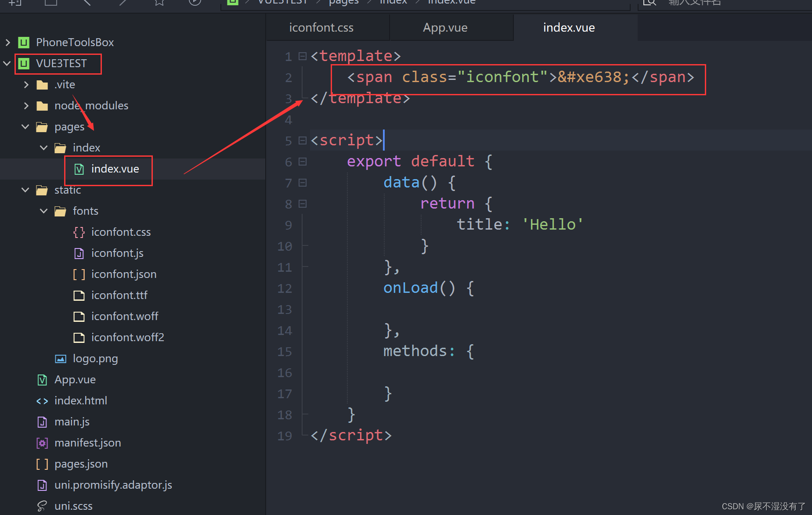The height and width of the screenshot is (515, 812).
Task: Click the .vite folder icon
Action: (42, 84)
